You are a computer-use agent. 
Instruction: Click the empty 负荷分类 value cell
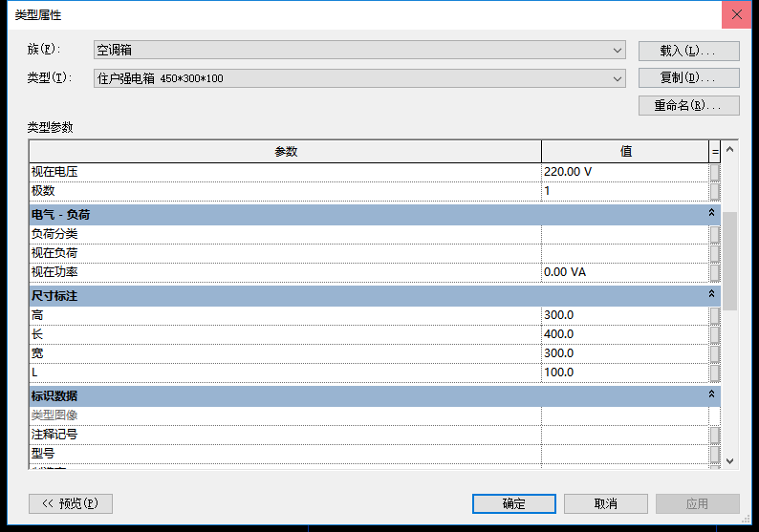pos(625,235)
